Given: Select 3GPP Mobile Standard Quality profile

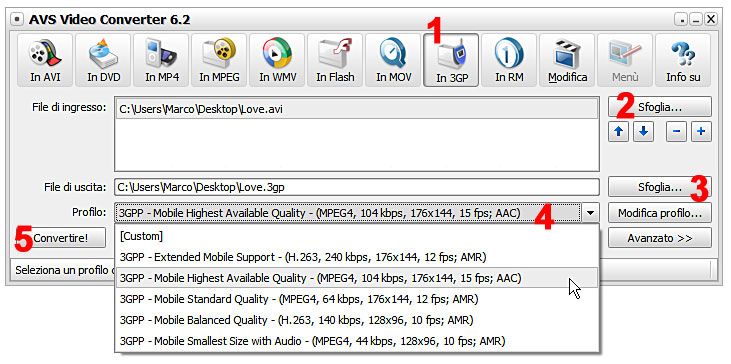Looking at the screenshot, I should [357, 299].
